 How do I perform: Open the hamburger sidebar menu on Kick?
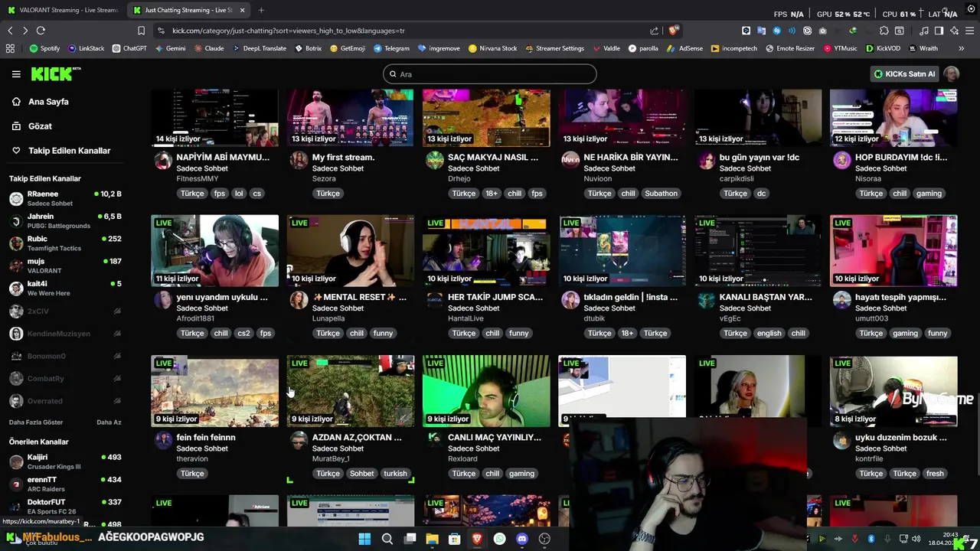point(16,74)
